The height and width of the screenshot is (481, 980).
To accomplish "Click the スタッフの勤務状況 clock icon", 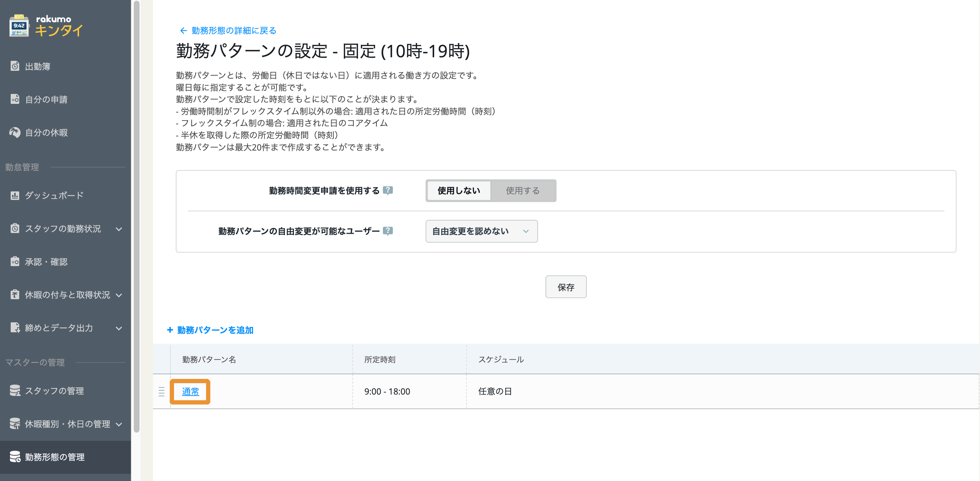I will [15, 228].
